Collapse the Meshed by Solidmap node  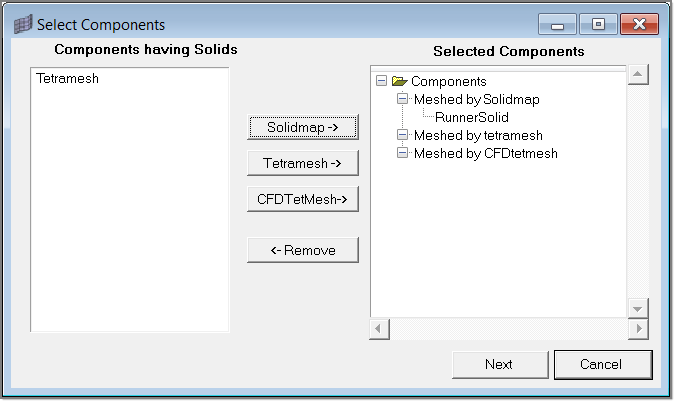pyautogui.click(x=403, y=99)
